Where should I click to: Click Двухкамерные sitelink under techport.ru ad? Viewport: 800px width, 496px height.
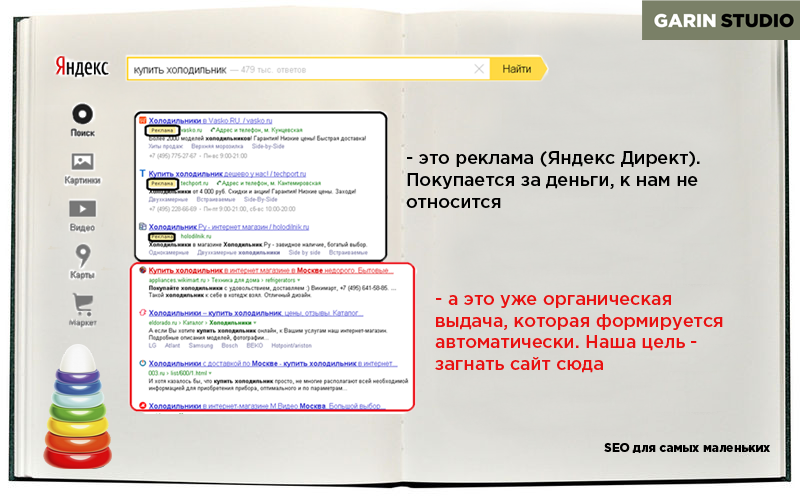168,200
